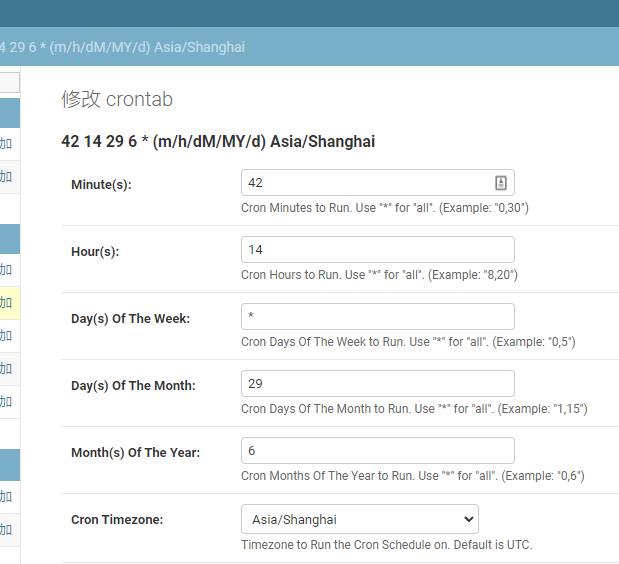Click the Minute(s) field label
This screenshot has width=619, height=564.
tap(101, 185)
